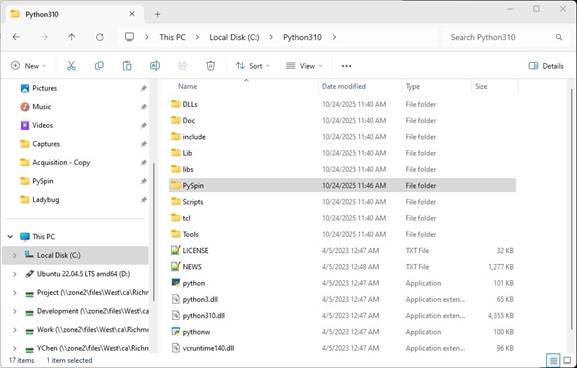
Task: Click the navigation pane scrollbar
Action: tap(153, 232)
